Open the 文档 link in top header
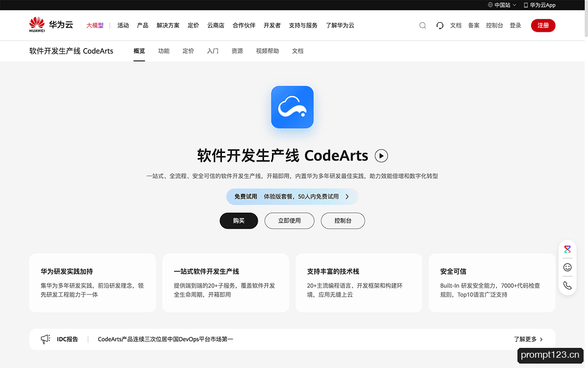Image resolution: width=588 pixels, height=368 pixels. click(456, 26)
